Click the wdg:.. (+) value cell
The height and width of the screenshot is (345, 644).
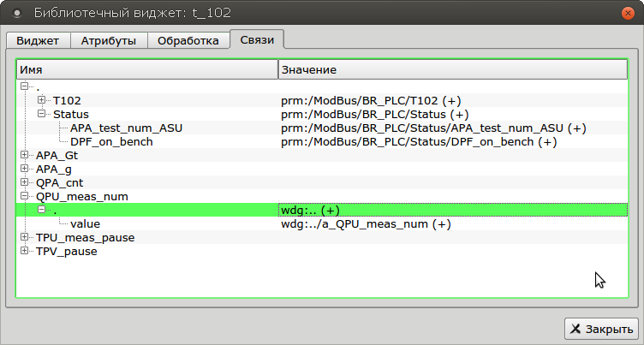311,211
